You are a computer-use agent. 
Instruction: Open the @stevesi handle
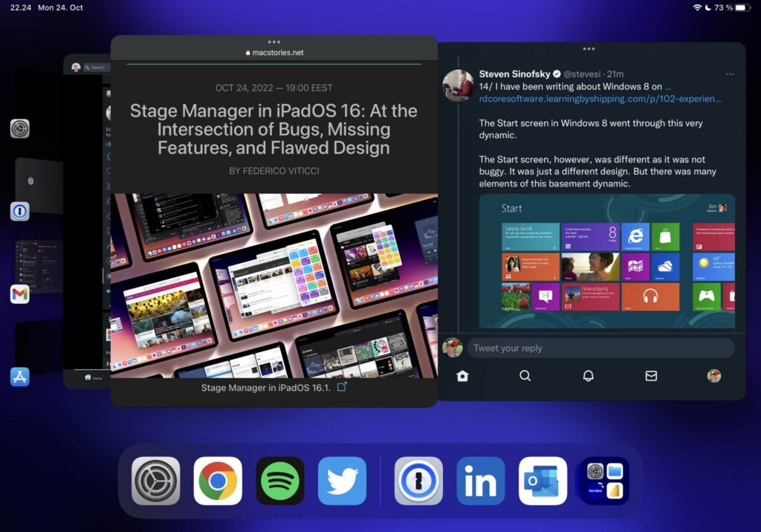tap(582, 74)
